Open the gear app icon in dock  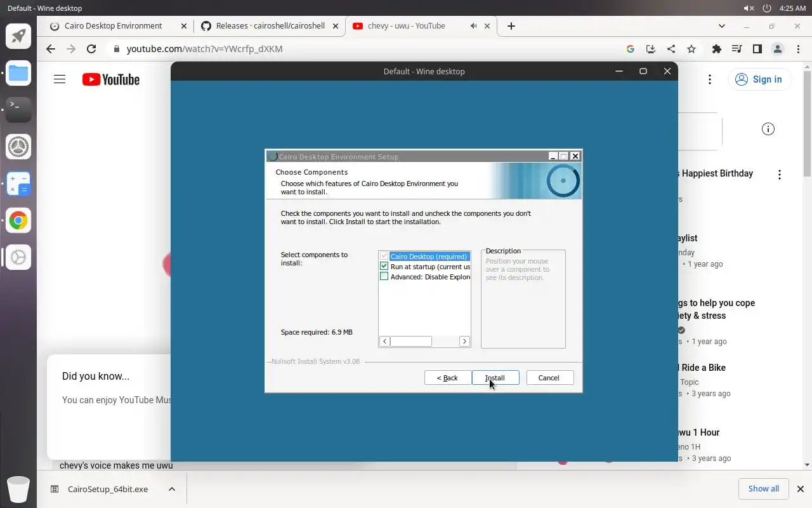click(x=18, y=257)
